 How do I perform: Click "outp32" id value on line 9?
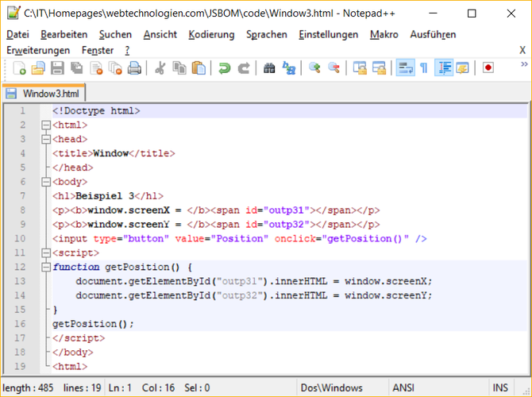[x=287, y=225]
